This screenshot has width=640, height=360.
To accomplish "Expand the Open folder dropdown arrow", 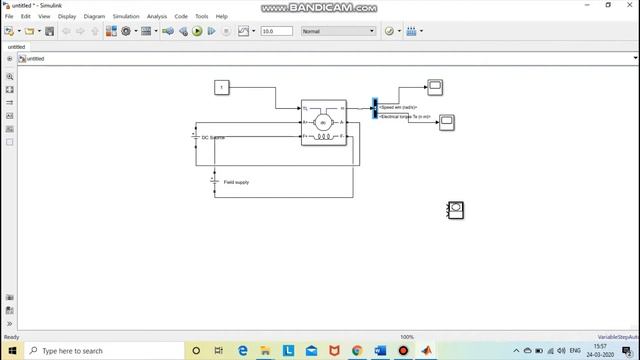I will click(x=40, y=31).
